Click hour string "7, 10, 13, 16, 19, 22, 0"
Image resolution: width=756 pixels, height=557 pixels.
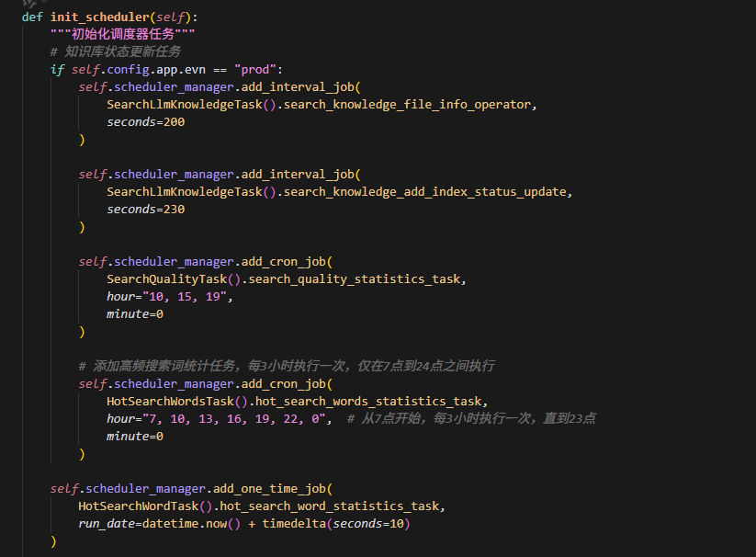tap(234, 418)
